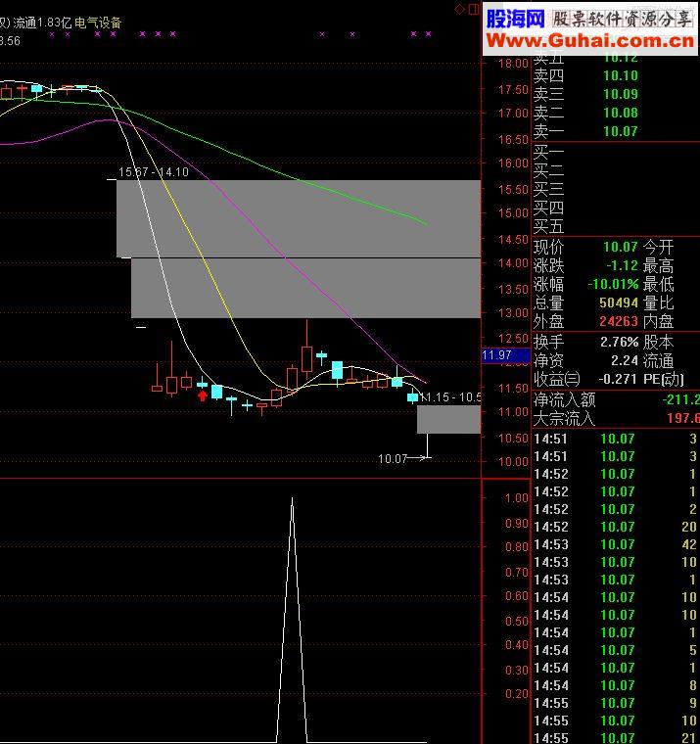The height and width of the screenshot is (744, 700).
Task: Click the 1.00 indicator axis label
Action: tap(516, 497)
